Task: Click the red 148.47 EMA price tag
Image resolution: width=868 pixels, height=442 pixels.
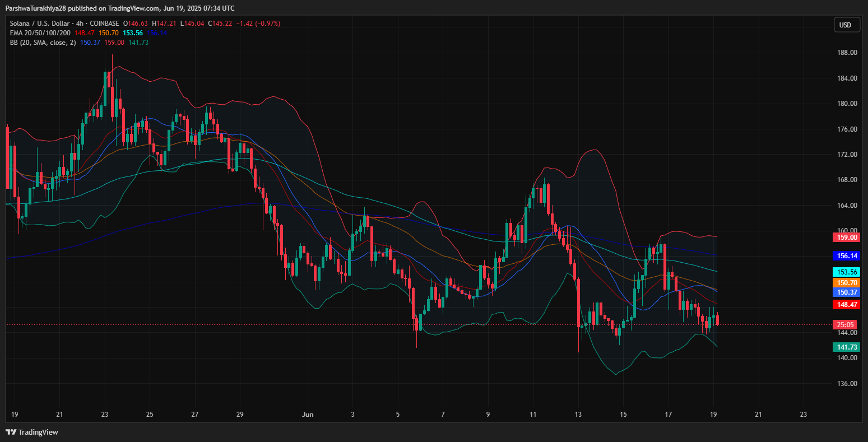Action: click(x=847, y=305)
